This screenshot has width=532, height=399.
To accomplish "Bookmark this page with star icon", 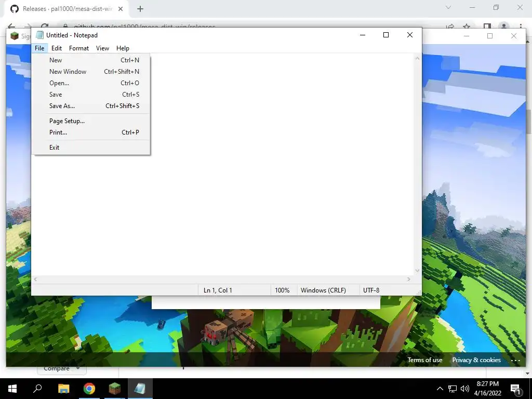I will pos(467,26).
